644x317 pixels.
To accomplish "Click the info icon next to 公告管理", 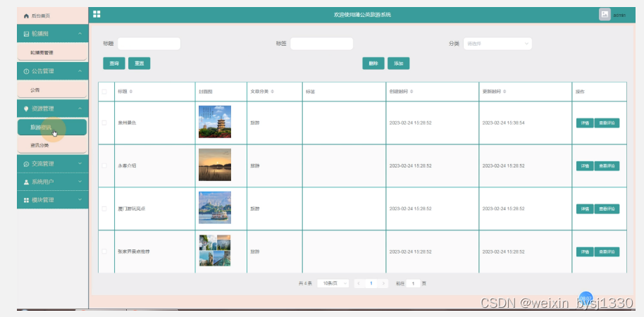I will [26, 71].
